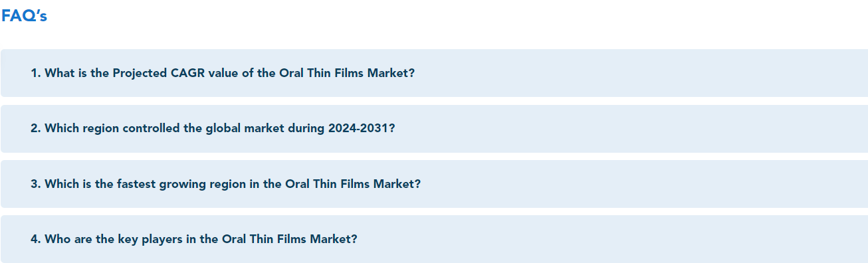Expand the Projected CAGR value question

point(434,73)
